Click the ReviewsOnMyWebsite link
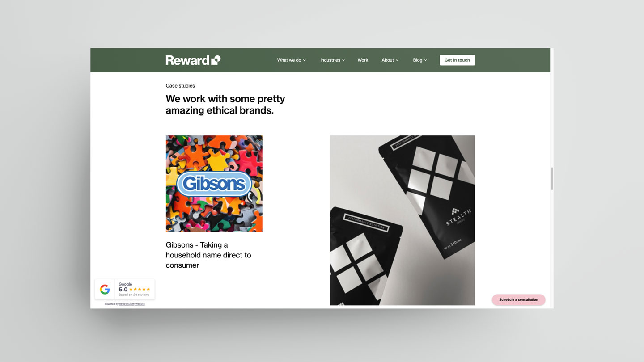The height and width of the screenshot is (362, 644). (x=132, y=304)
